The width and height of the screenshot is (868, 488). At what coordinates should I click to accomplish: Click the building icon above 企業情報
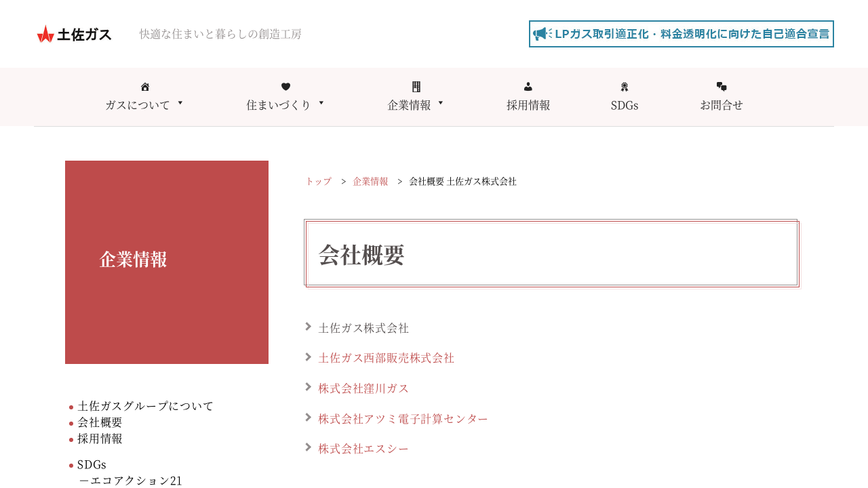(416, 87)
